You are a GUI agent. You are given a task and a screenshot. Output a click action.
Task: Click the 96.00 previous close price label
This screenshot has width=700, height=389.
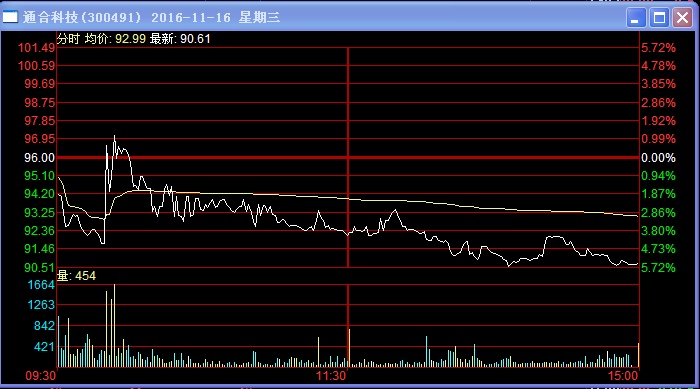39,158
